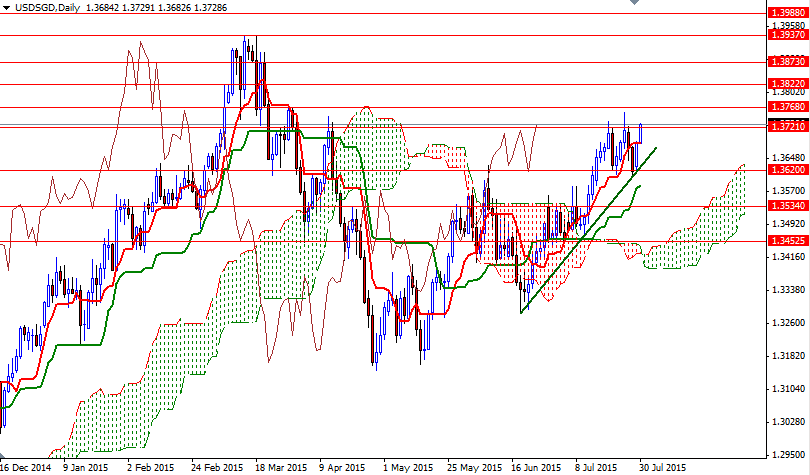Click the 25 May 2015 date label
This screenshot has width=810, height=475.
point(475,468)
